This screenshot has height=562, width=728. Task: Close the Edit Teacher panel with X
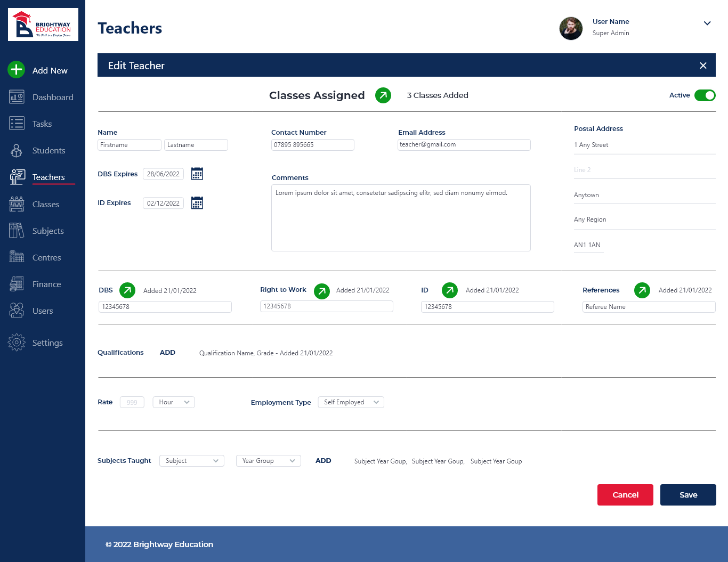tap(703, 66)
